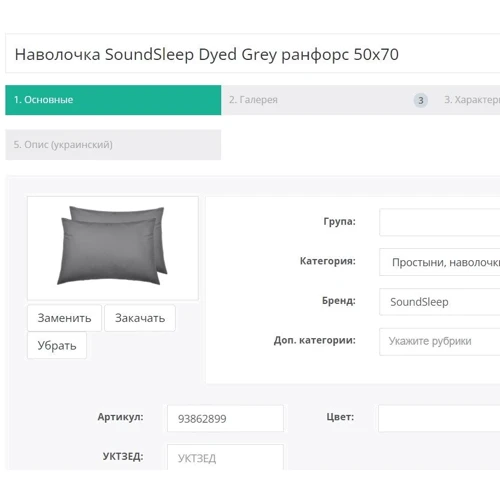Click the Цвет: label text
500x500 pixels.
(340, 417)
